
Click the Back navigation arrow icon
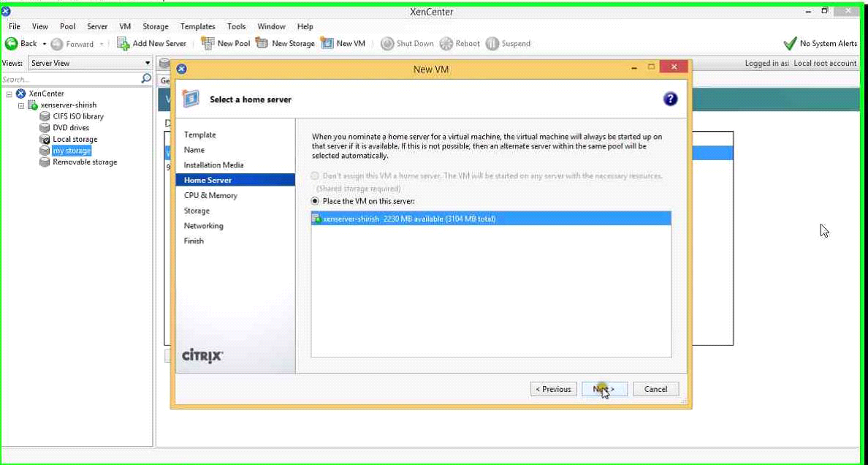click(11, 43)
